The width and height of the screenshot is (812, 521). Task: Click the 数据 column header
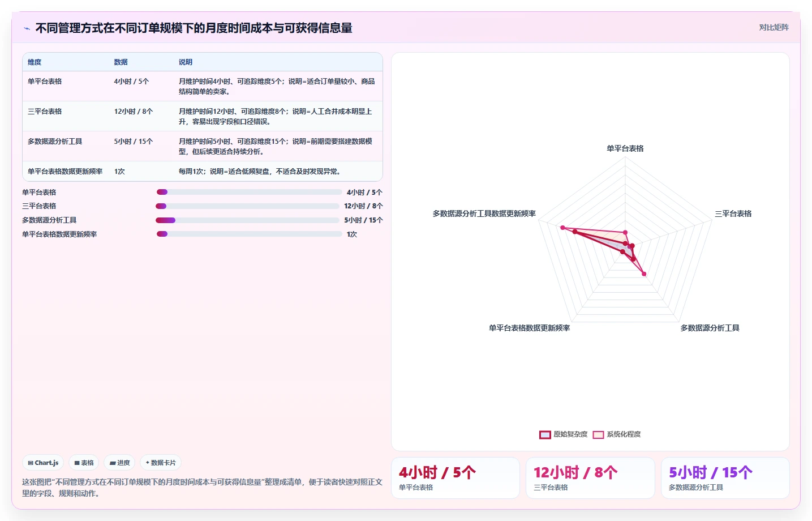(x=121, y=62)
